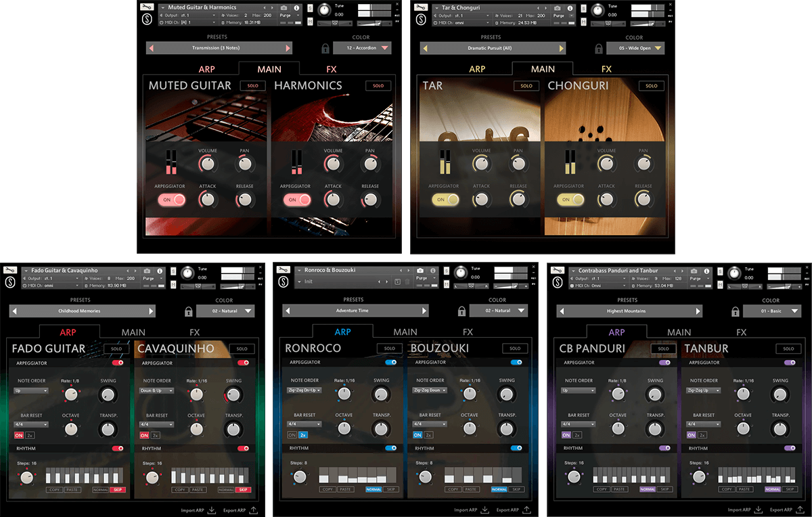This screenshot has height=517, width=812.
Task: Switch to FX tab in Tar & Chonguri
Action: [x=606, y=69]
